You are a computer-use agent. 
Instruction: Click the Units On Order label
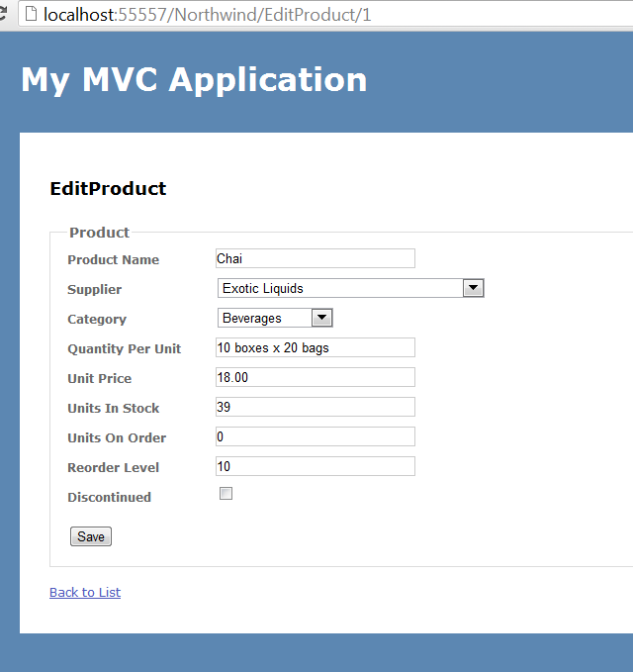117,438
